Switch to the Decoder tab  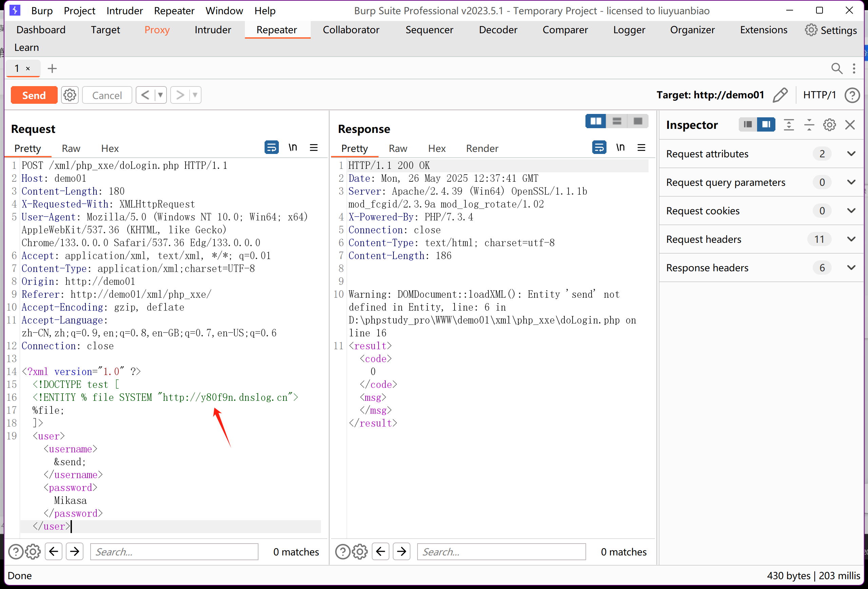point(498,30)
